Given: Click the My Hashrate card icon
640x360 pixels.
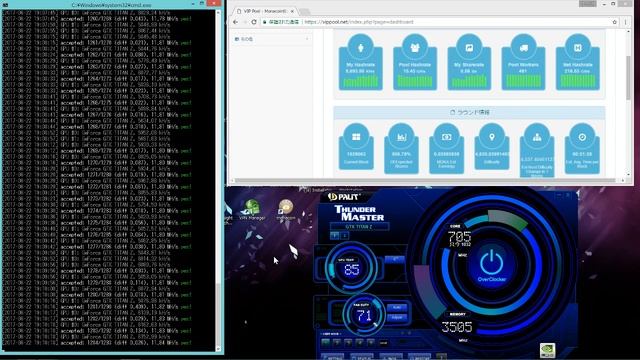Looking at the screenshot, I should 360,48.
